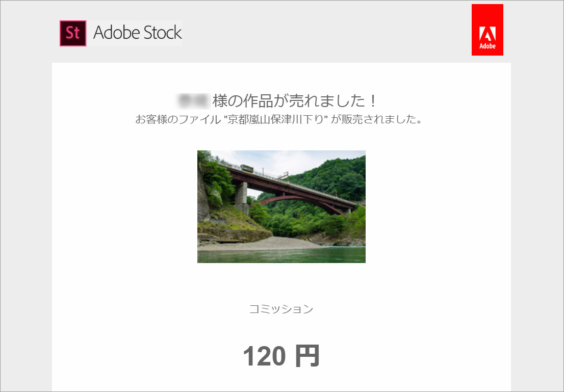Screen dimensions: 564x392
Task: Click the St Adobe Stock square icon
Action: 73,34
